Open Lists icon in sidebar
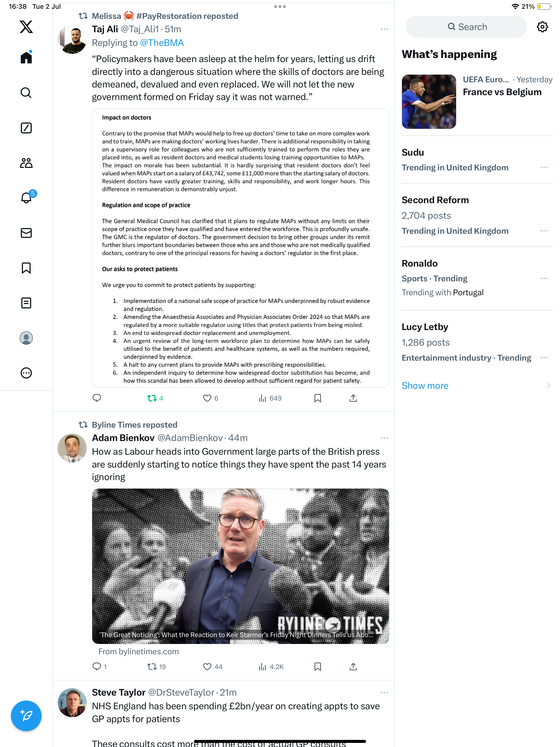 click(26, 303)
